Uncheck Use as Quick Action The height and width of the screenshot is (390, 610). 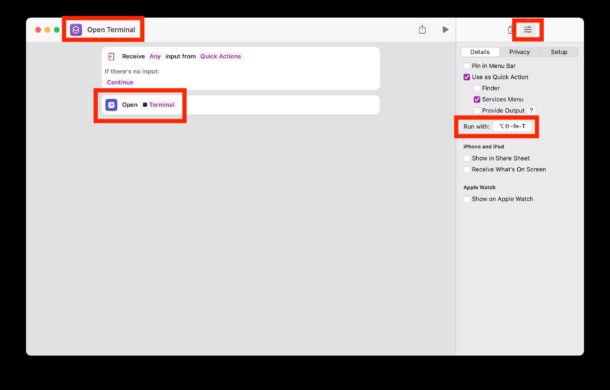(467, 77)
